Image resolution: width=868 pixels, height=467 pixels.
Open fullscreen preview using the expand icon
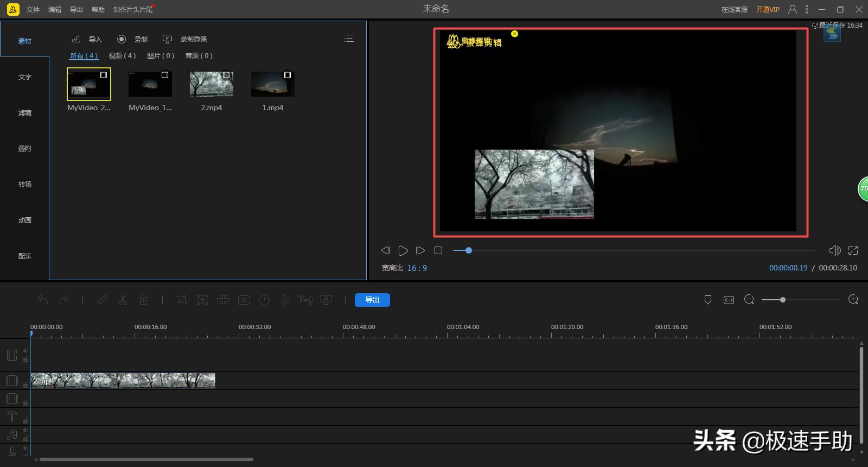(x=853, y=250)
